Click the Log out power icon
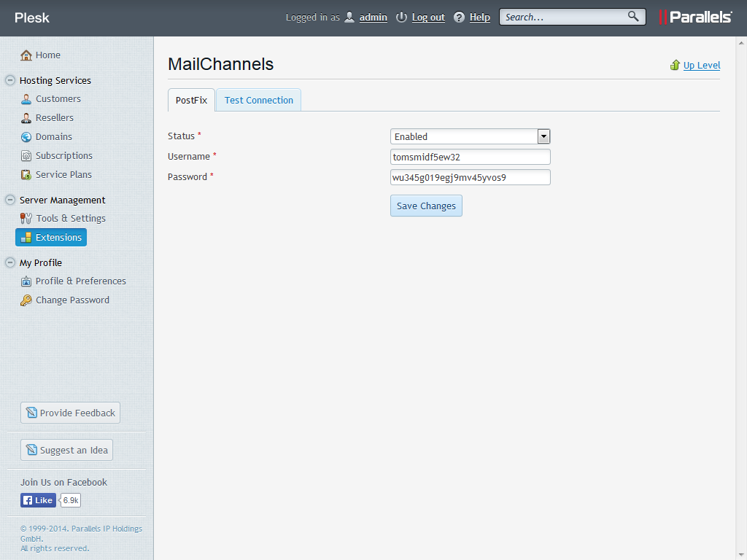This screenshot has width=747, height=560. 402,17
